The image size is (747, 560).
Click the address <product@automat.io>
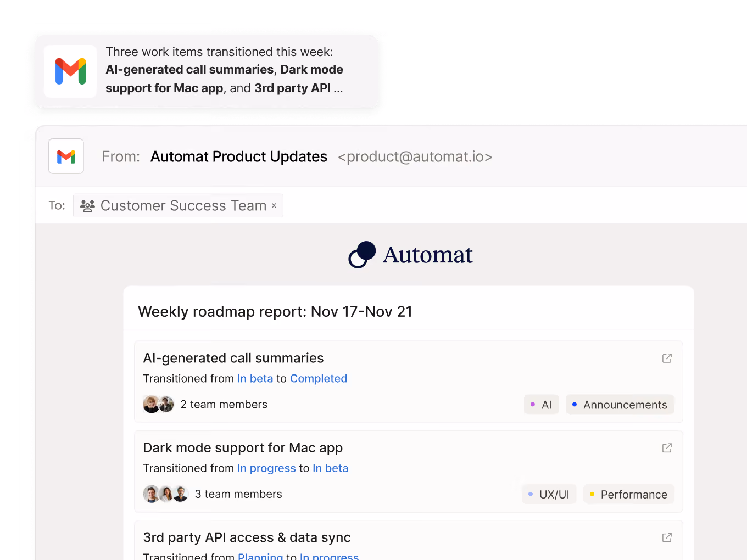(x=415, y=156)
